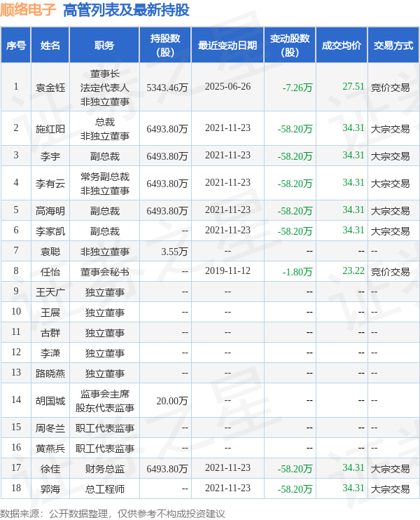Select the name 高海明
Screen dimensions: 420x520
[x=50, y=211]
